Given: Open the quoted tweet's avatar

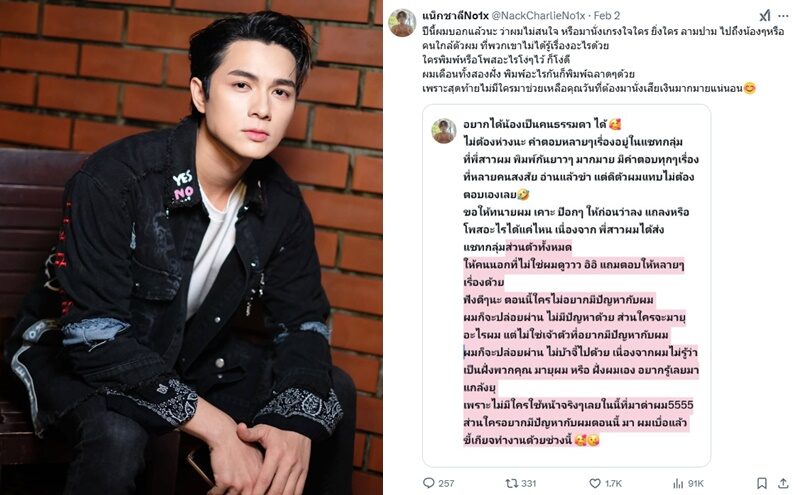Looking at the screenshot, I should click(x=444, y=131).
